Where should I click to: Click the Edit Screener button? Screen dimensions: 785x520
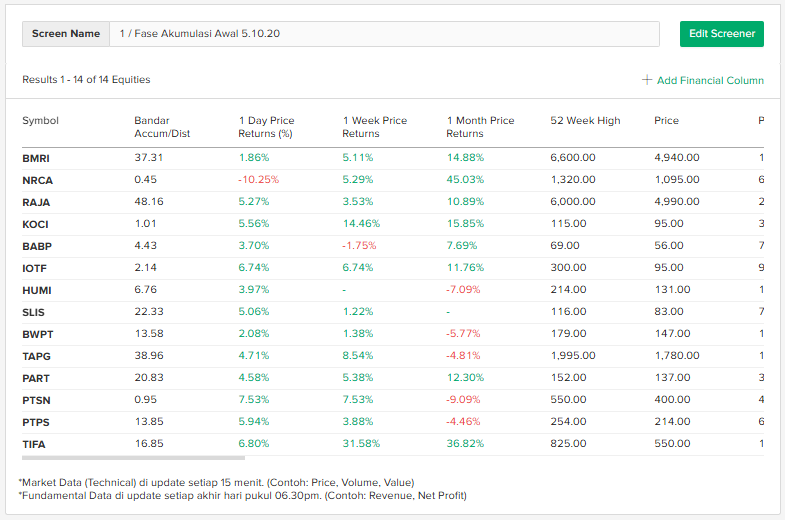pyautogui.click(x=721, y=34)
